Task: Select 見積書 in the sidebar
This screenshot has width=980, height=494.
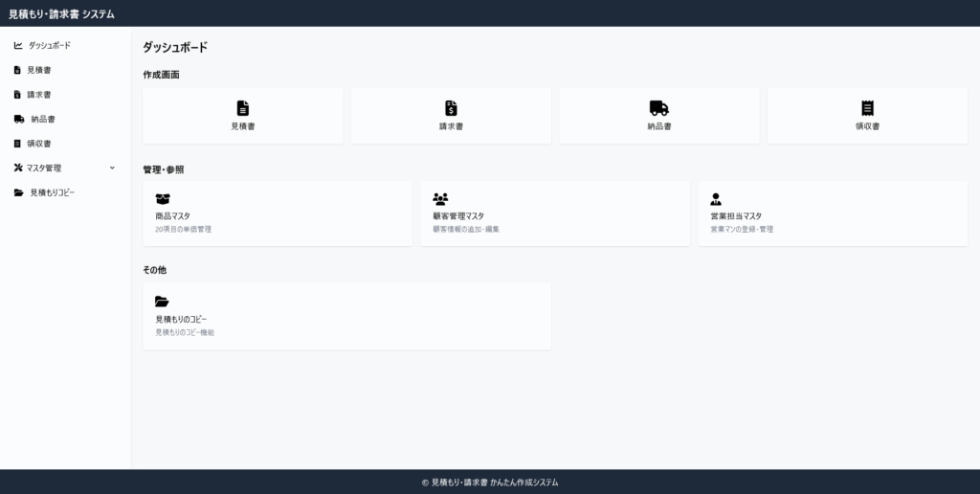Action: click(x=39, y=70)
